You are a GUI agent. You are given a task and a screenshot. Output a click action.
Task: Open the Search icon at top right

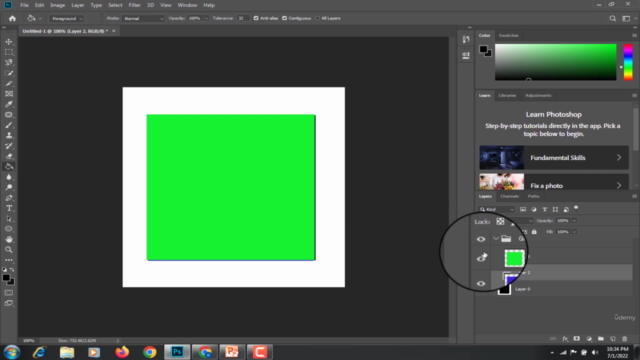tap(613, 18)
